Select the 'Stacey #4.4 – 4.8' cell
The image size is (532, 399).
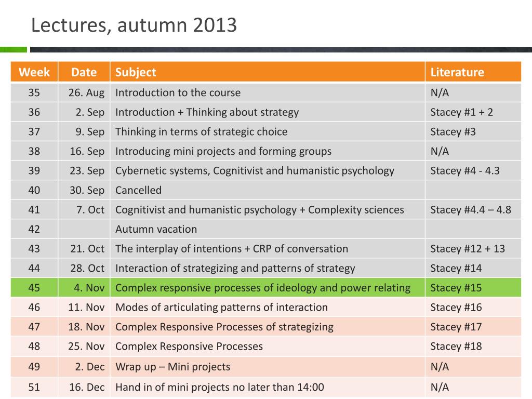[x=473, y=210]
